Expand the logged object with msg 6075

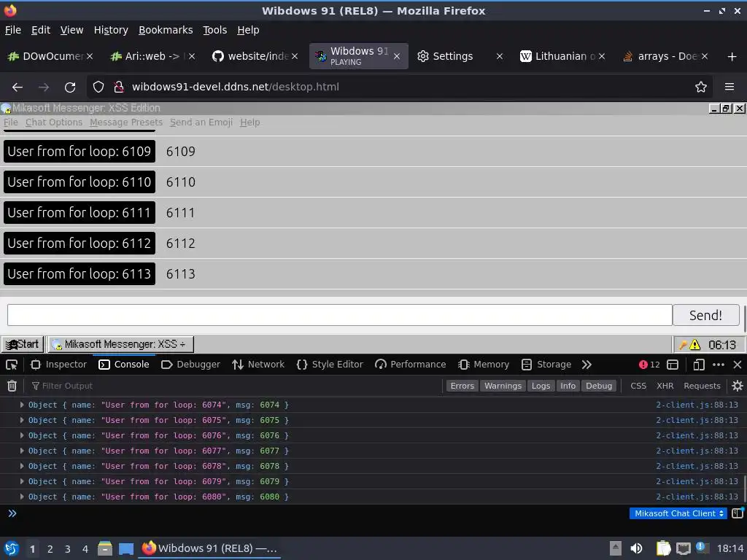point(22,420)
